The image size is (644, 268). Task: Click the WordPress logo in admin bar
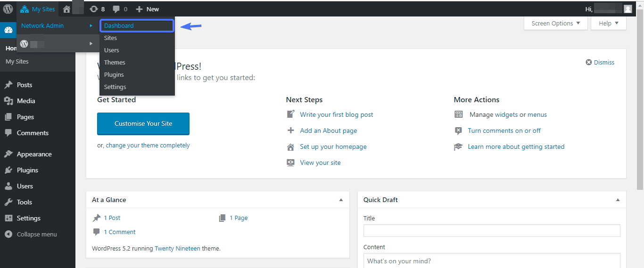pos(8,8)
